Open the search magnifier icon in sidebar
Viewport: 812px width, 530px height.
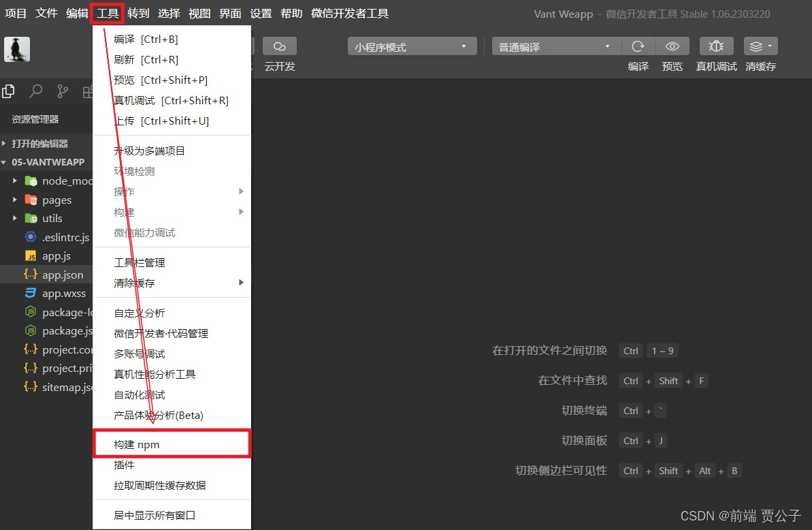coord(35,91)
